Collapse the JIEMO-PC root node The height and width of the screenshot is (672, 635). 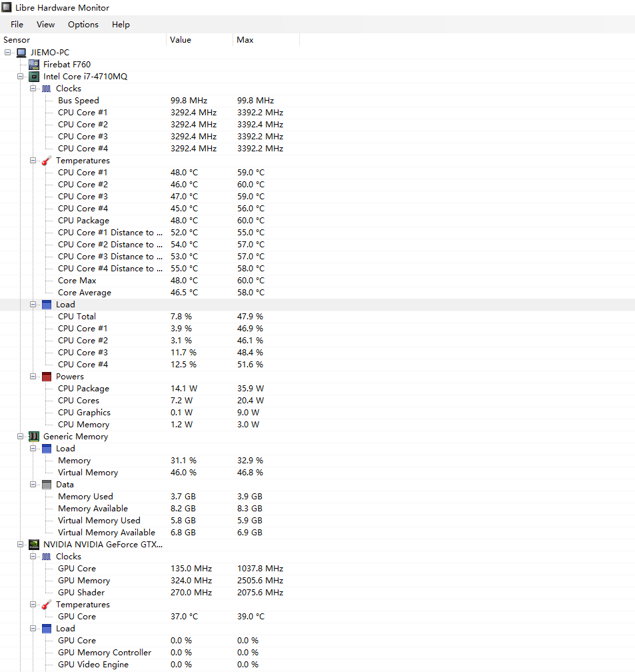point(7,52)
